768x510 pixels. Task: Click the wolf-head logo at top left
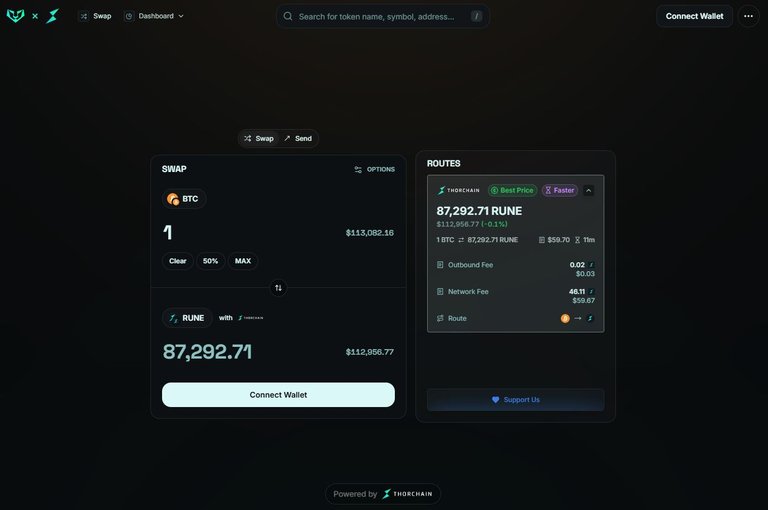(x=16, y=16)
